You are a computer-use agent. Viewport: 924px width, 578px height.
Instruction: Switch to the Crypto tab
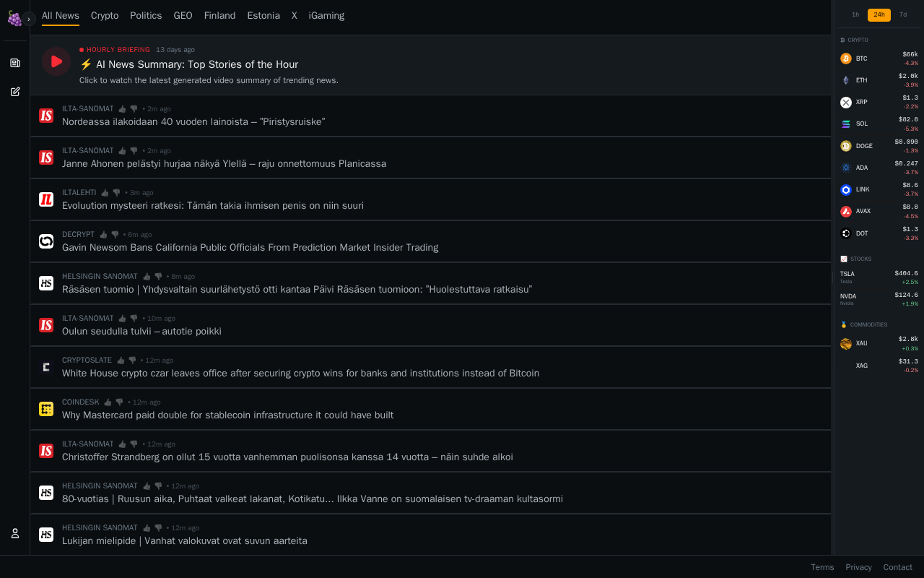(105, 16)
